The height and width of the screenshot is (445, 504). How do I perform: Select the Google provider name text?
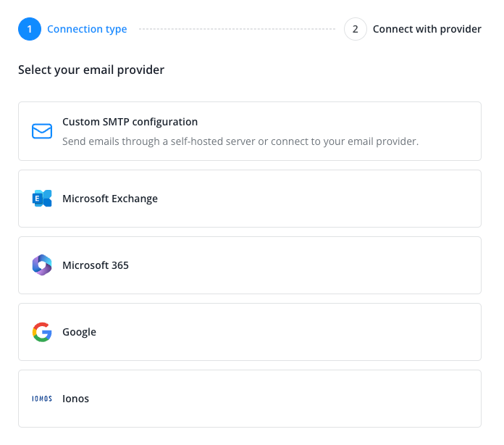click(79, 332)
